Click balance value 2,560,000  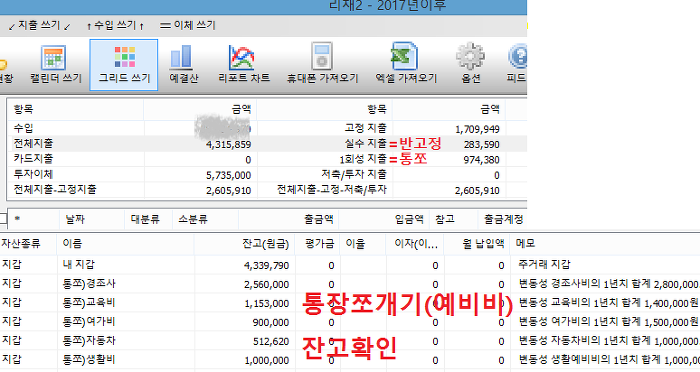click(x=267, y=284)
